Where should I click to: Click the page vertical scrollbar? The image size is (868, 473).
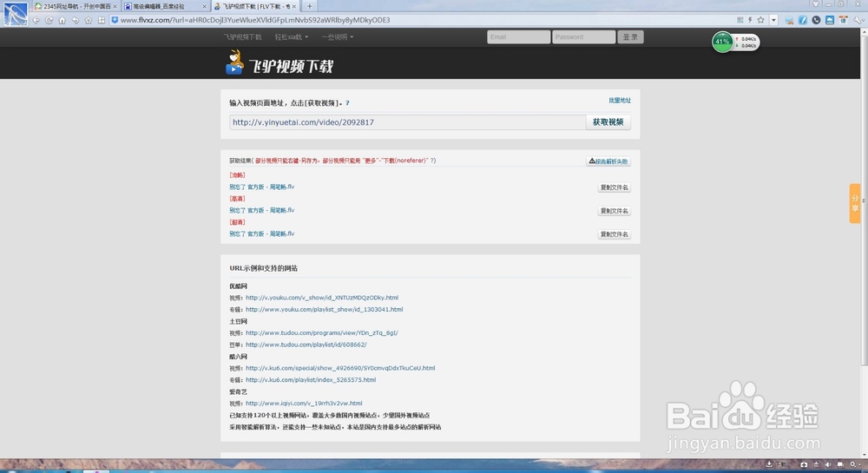(865, 199)
